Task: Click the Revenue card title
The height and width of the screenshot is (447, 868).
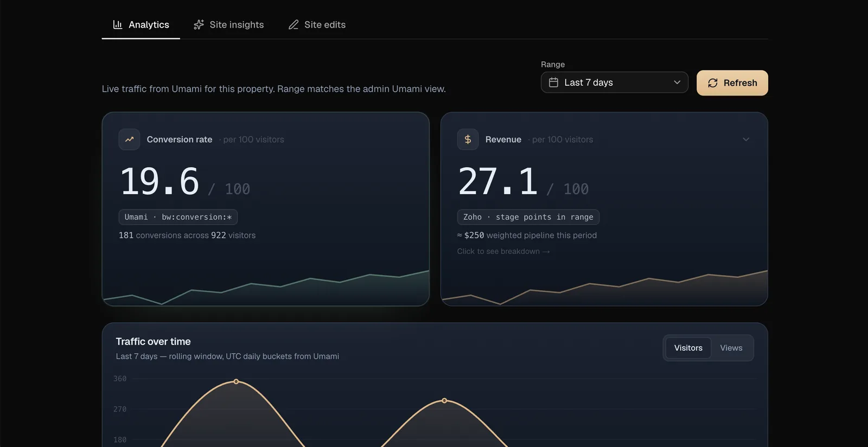Action: point(503,139)
